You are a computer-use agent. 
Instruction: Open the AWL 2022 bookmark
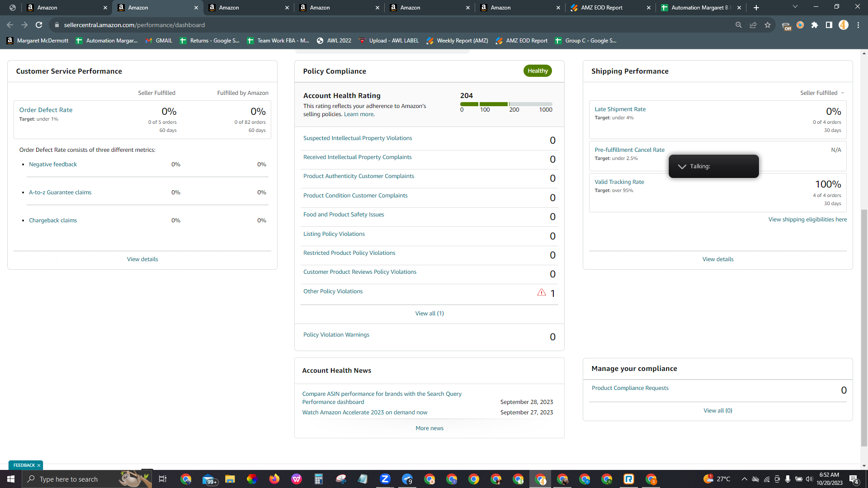click(x=334, y=41)
